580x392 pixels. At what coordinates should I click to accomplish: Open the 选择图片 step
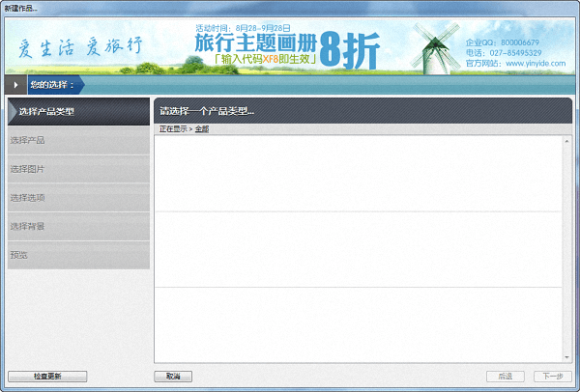click(x=78, y=169)
